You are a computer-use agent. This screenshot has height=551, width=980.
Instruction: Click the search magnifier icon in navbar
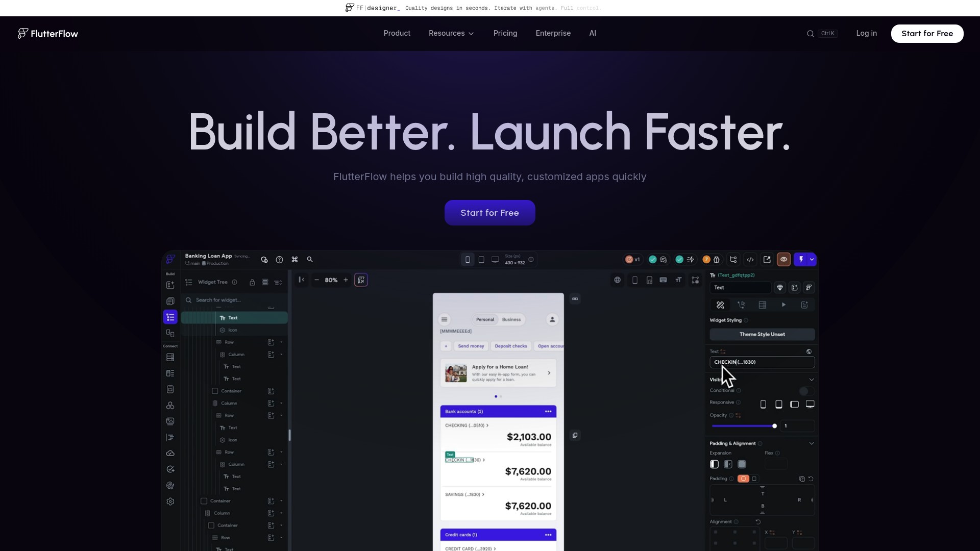pyautogui.click(x=810, y=34)
